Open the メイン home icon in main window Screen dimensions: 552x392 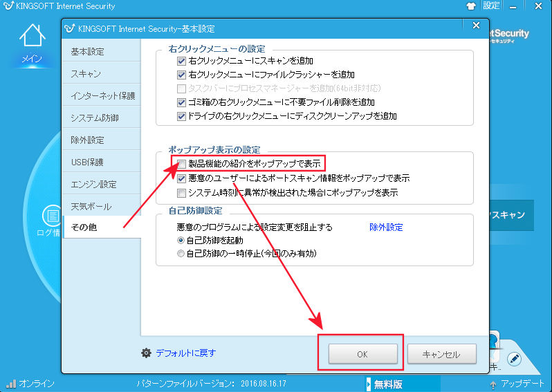[x=32, y=35]
